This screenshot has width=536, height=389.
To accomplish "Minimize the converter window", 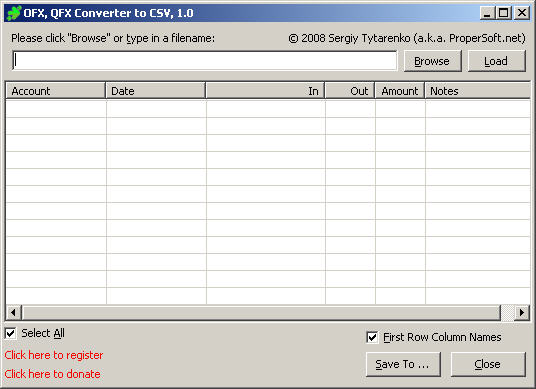I will click(487, 13).
